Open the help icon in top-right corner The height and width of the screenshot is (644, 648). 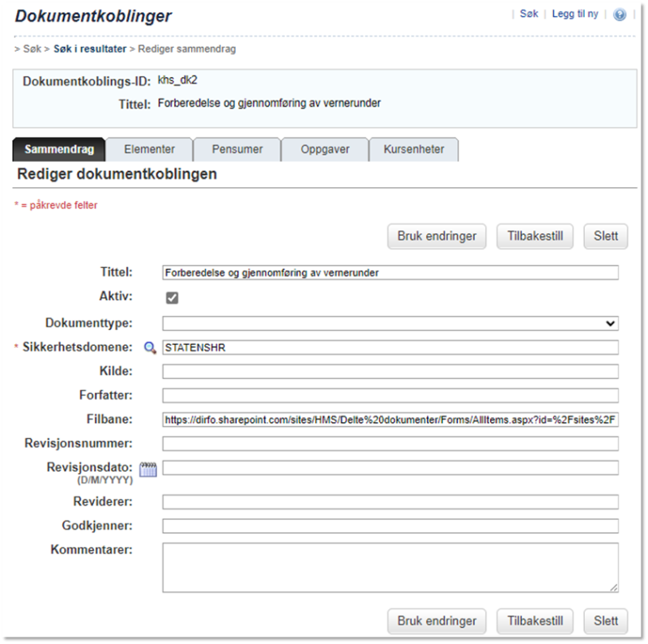[620, 15]
